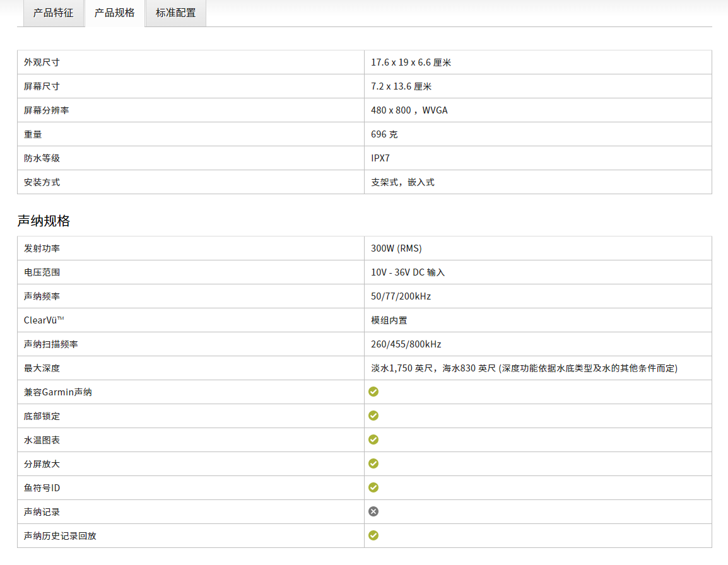This screenshot has width=728, height=565.
Task: Click the 300W (RMS) power value
Action: point(396,248)
